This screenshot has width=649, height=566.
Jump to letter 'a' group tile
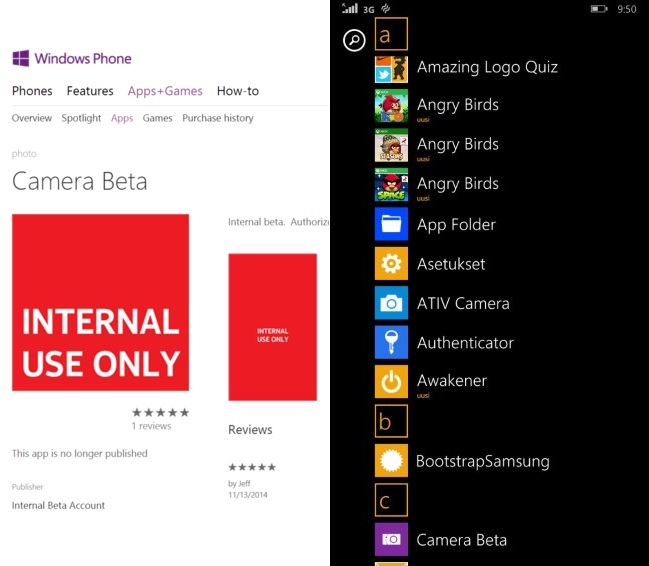(391, 34)
